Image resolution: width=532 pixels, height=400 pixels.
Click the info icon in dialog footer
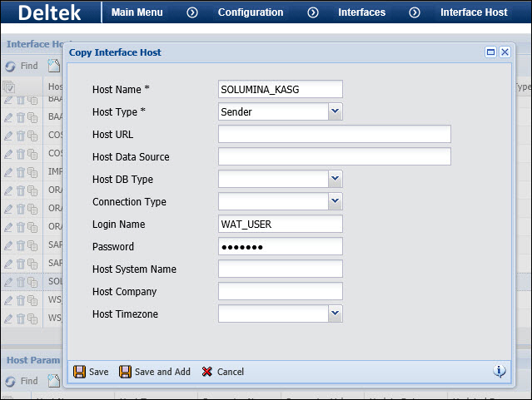coord(500,372)
